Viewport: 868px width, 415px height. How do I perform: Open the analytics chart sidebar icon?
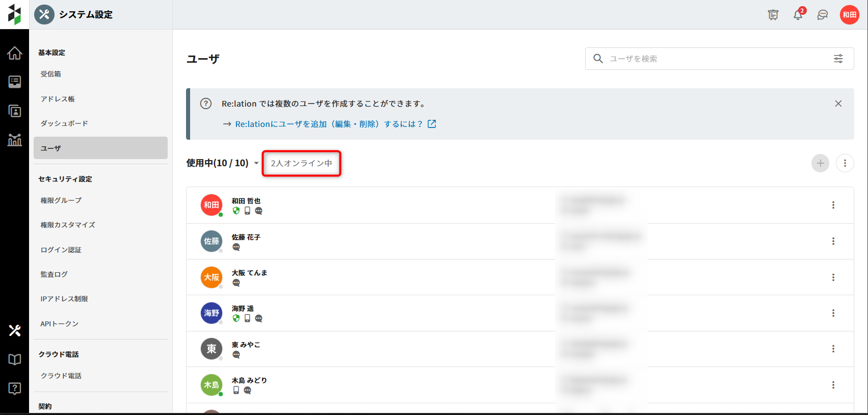[x=14, y=140]
